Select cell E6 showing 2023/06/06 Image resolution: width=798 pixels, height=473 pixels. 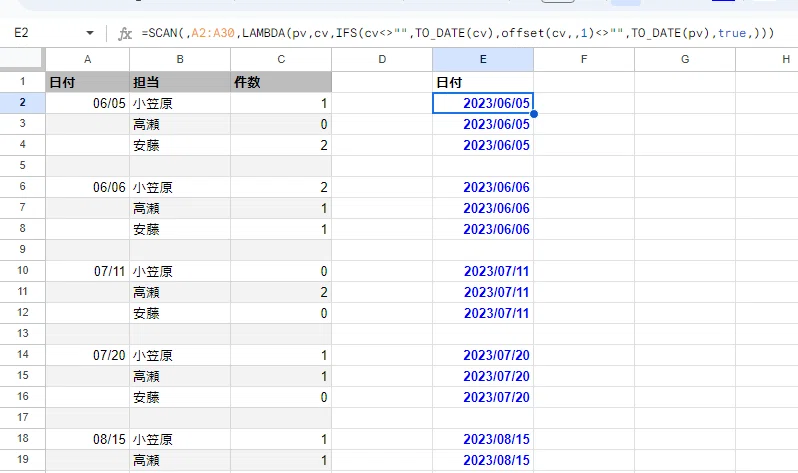[483, 187]
